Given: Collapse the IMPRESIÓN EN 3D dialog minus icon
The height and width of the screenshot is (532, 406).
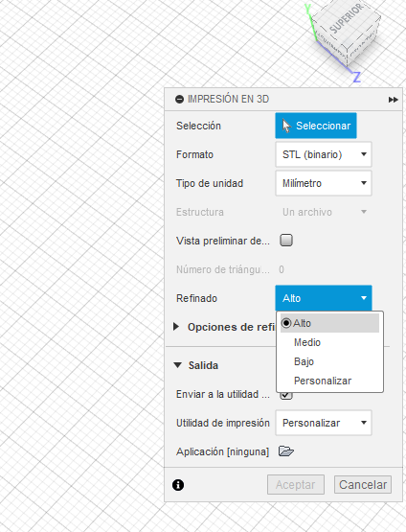Looking at the screenshot, I should (x=179, y=99).
